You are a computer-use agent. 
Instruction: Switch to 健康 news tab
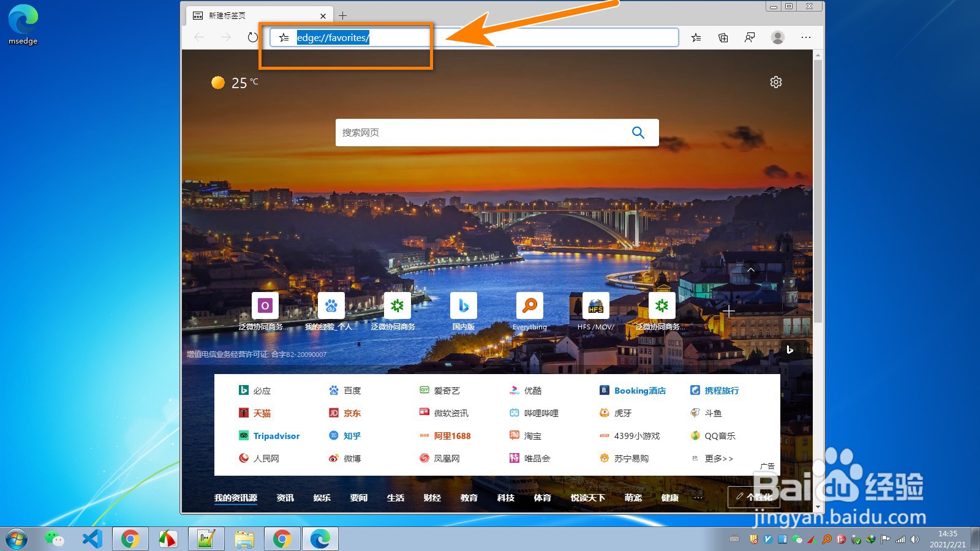click(x=670, y=498)
